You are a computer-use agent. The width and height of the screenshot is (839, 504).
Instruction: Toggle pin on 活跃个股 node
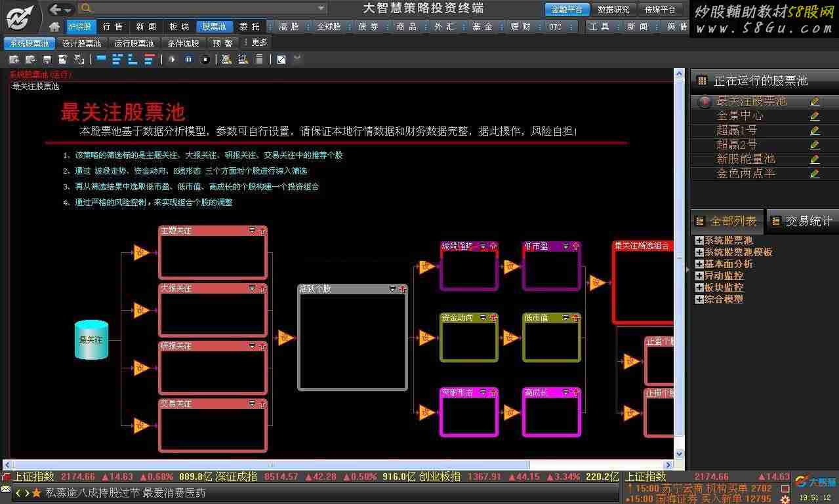point(403,288)
